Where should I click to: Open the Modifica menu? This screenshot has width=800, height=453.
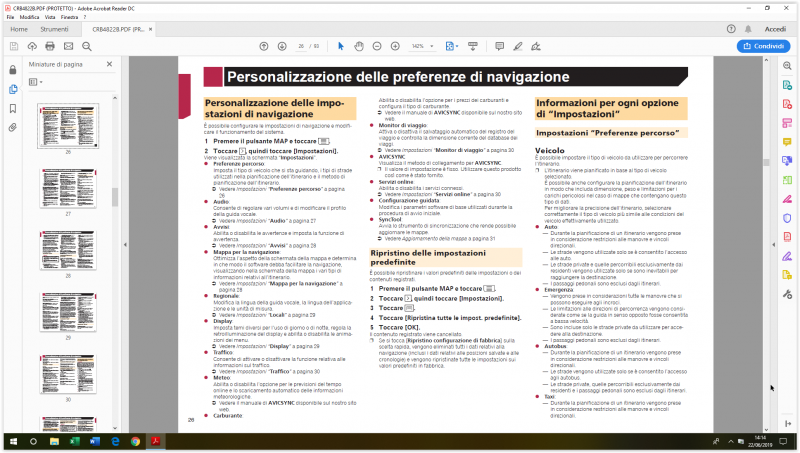[30, 17]
